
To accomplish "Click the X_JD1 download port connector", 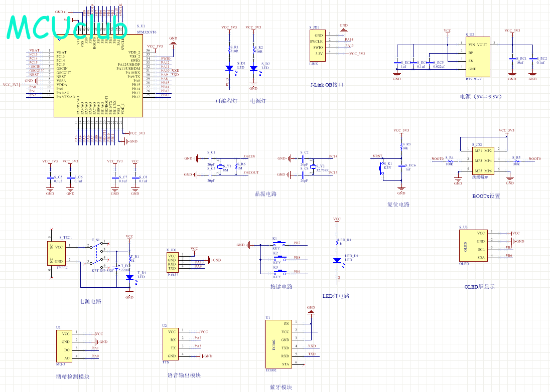I will [172, 261].
